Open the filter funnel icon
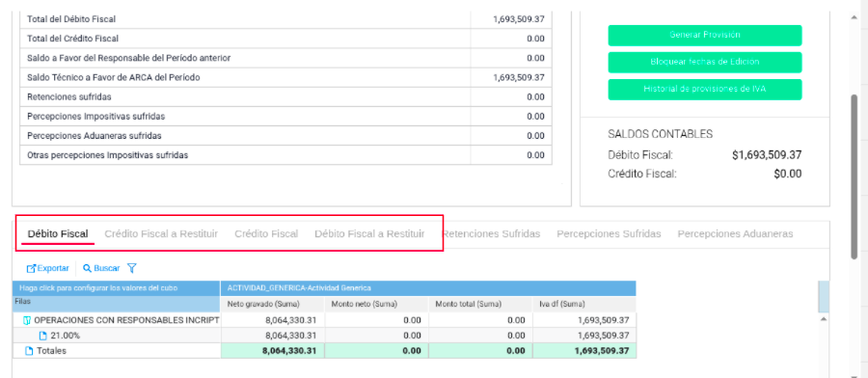The width and height of the screenshot is (868, 378). click(132, 268)
